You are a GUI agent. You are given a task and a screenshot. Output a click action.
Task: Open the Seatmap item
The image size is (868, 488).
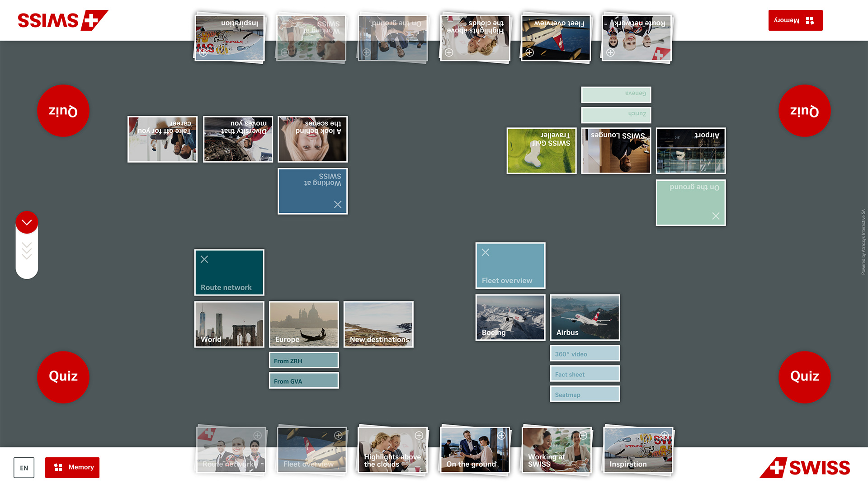click(585, 394)
